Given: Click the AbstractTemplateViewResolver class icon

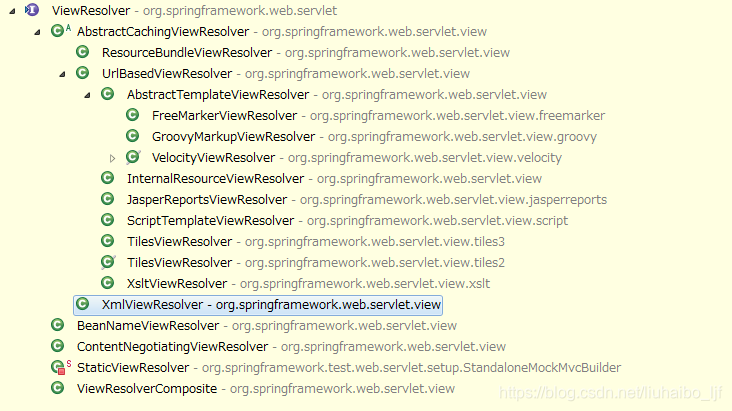Looking at the screenshot, I should coord(107,94).
